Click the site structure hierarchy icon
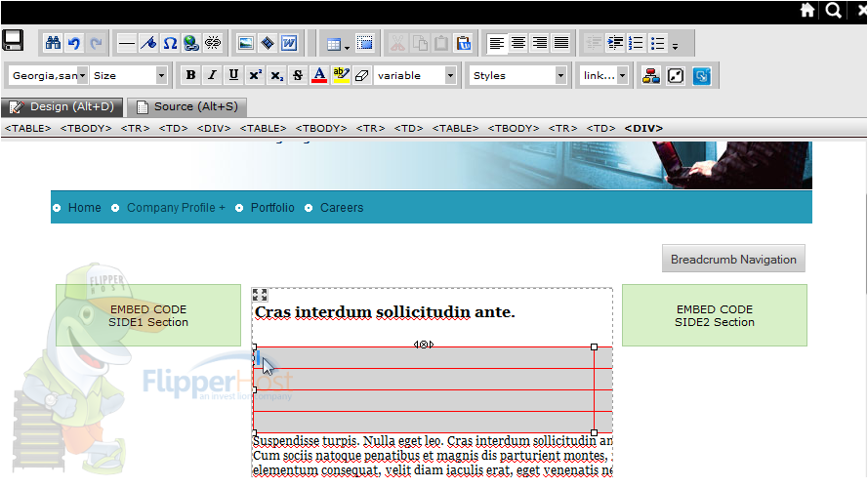Screen dimensions: 868x488 coord(651,75)
